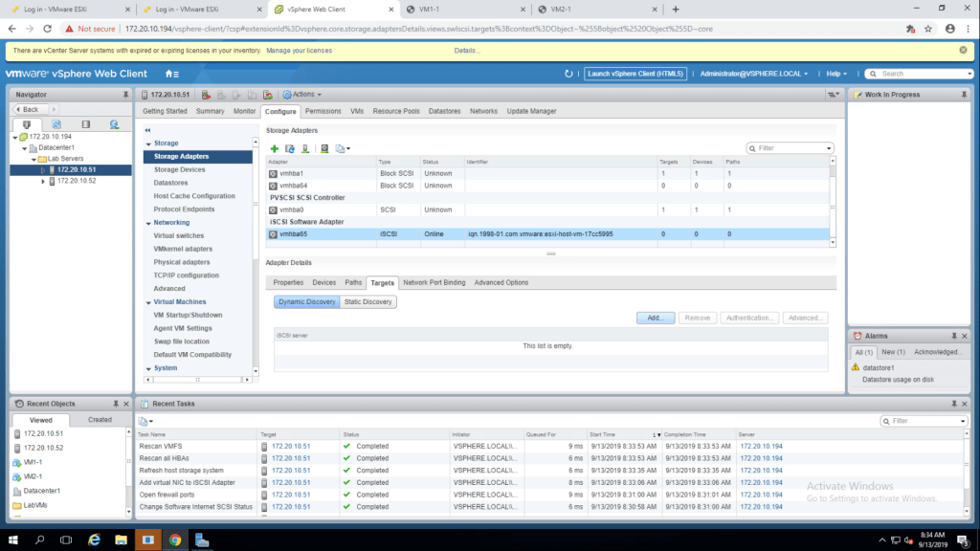Switch to the Network Port Binding tab

point(434,282)
